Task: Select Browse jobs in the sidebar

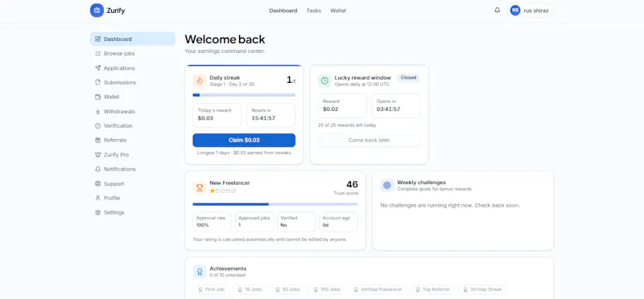Action: pyautogui.click(x=133, y=54)
